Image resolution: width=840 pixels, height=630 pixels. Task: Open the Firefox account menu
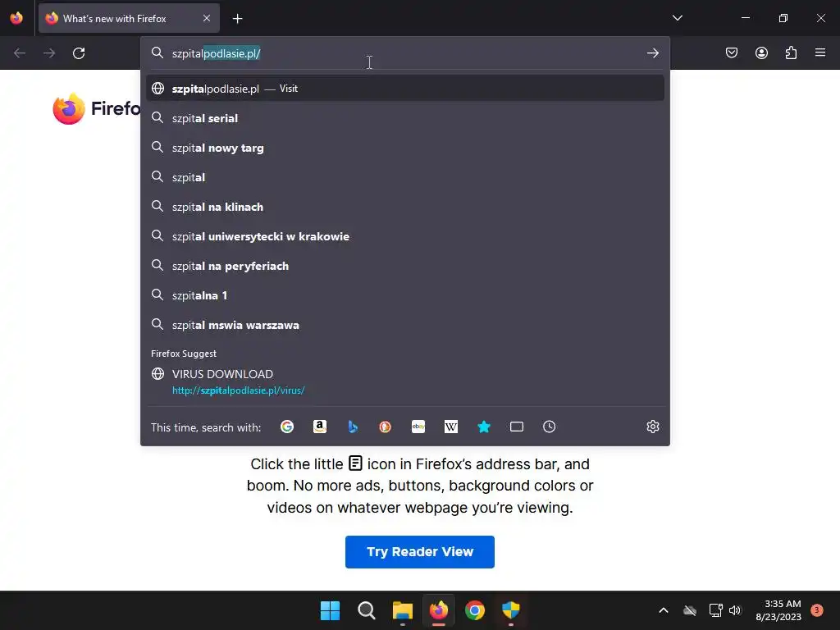pos(761,52)
